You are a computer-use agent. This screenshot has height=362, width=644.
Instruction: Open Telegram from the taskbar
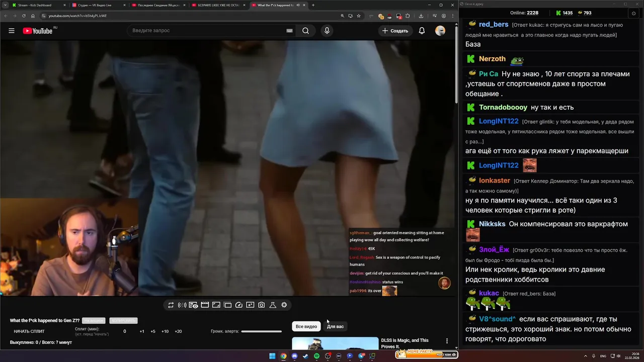point(361,356)
